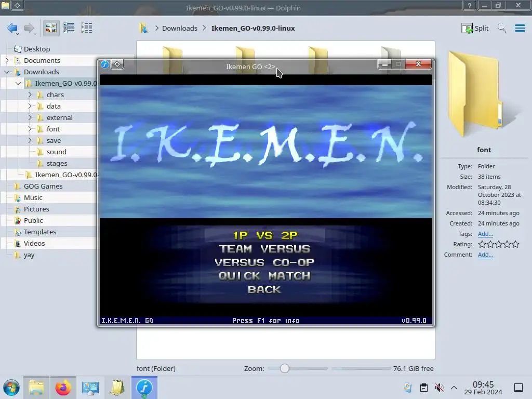The image size is (532, 399).
Task: Expand the chars folder node
Action: click(30, 95)
